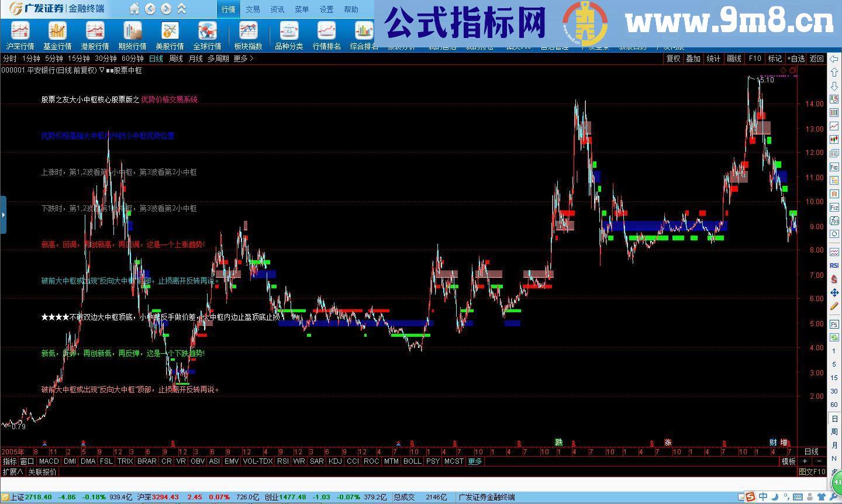Open 美股行情 US stock quotes
The image size is (842, 504).
[170, 36]
